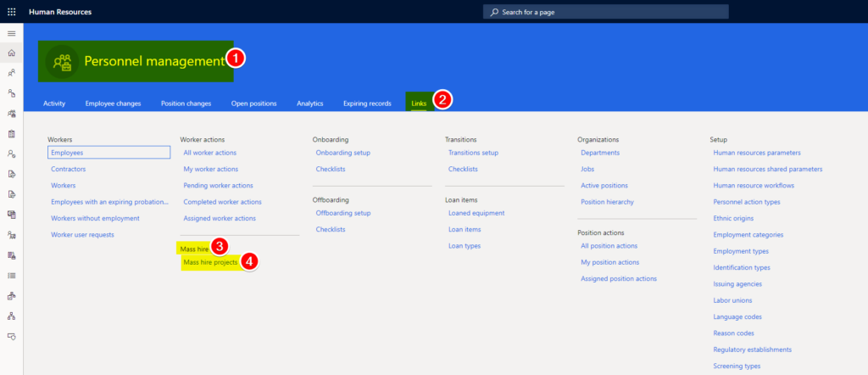The height and width of the screenshot is (375, 868).
Task: Open Assigned worker actions
Action: point(220,218)
